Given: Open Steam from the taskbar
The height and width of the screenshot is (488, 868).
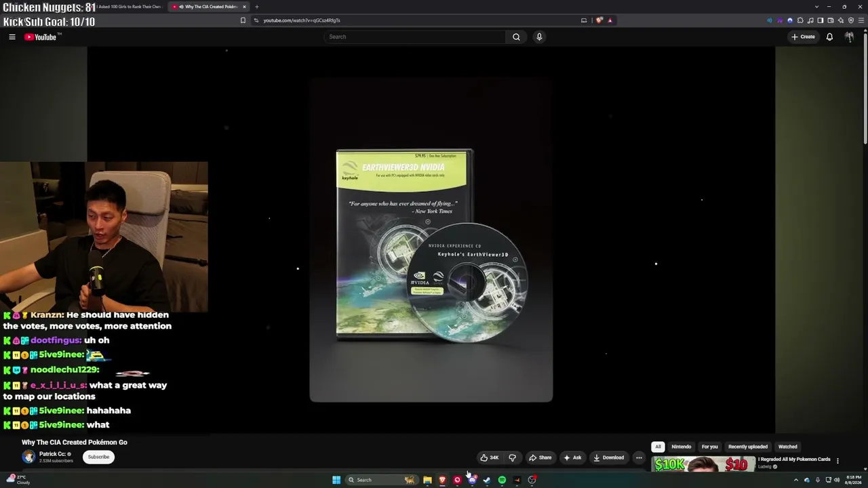Looking at the screenshot, I should [x=487, y=480].
